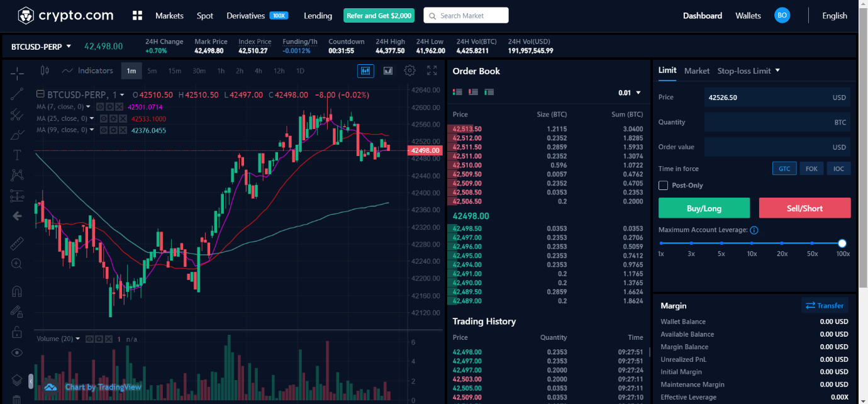
Task: Open the prediction and measurement tools
Action: 17,196
